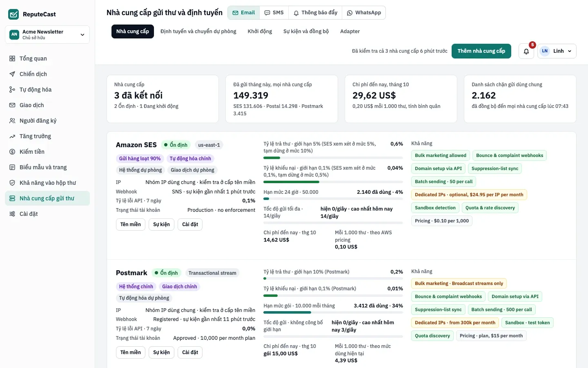Open notifications bell with 5 badge
This screenshot has height=368, width=588.
(526, 51)
